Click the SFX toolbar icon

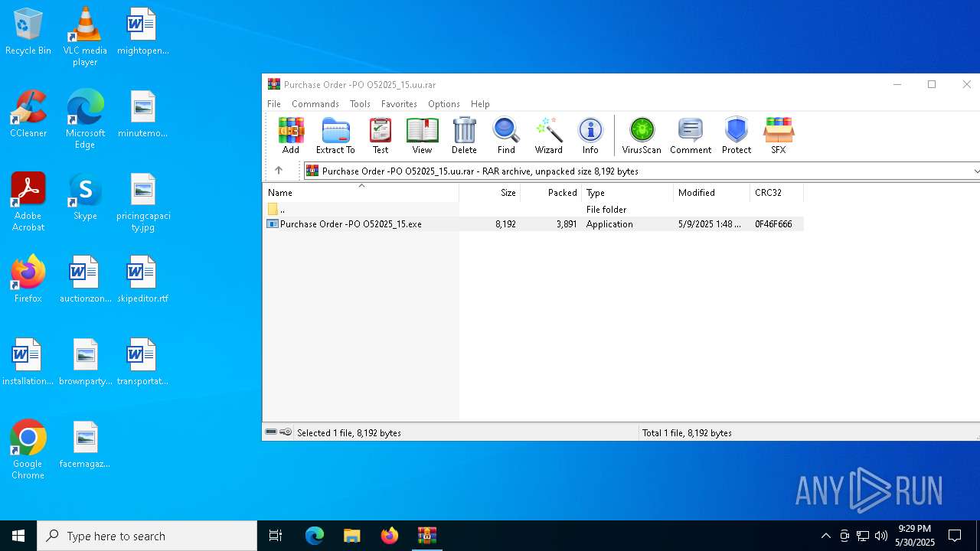pos(779,136)
